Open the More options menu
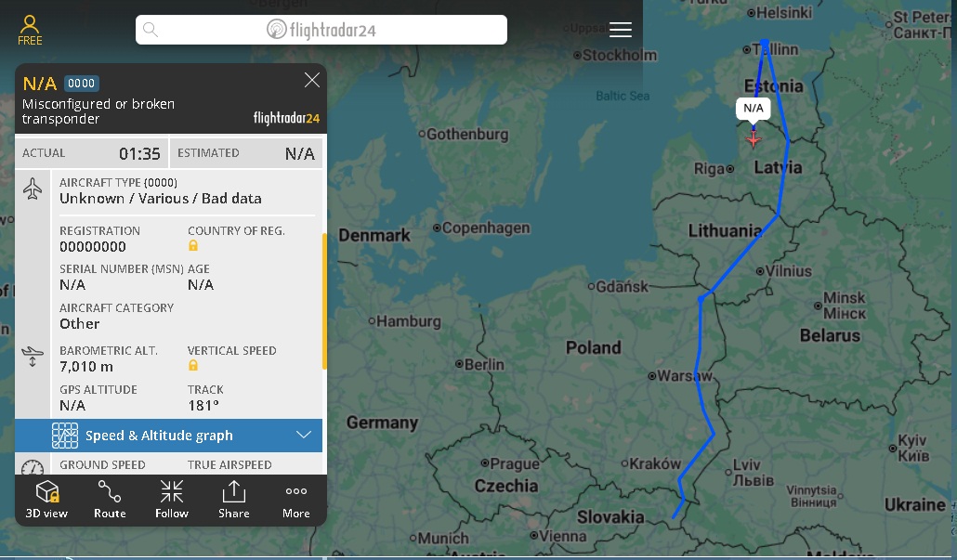Screen dimensions: 957x560 point(296,500)
